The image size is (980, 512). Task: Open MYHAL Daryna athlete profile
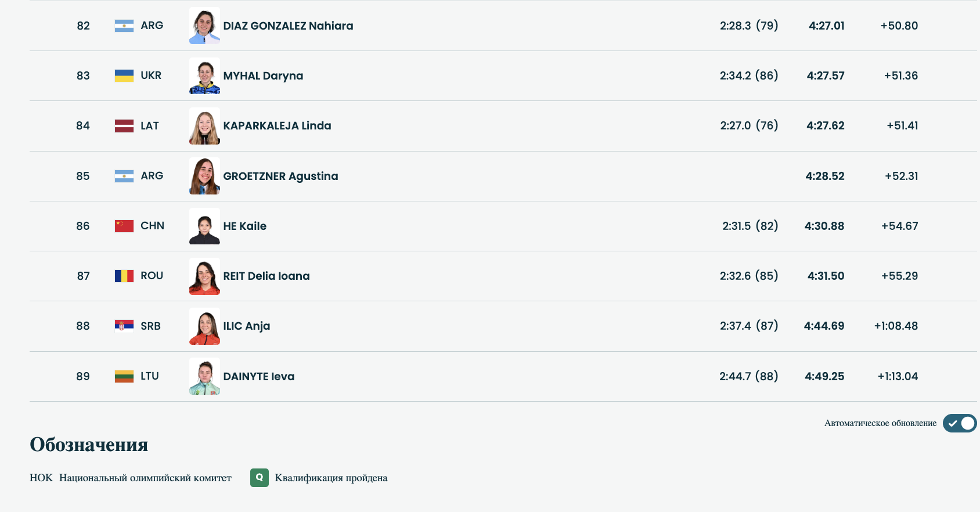click(263, 76)
